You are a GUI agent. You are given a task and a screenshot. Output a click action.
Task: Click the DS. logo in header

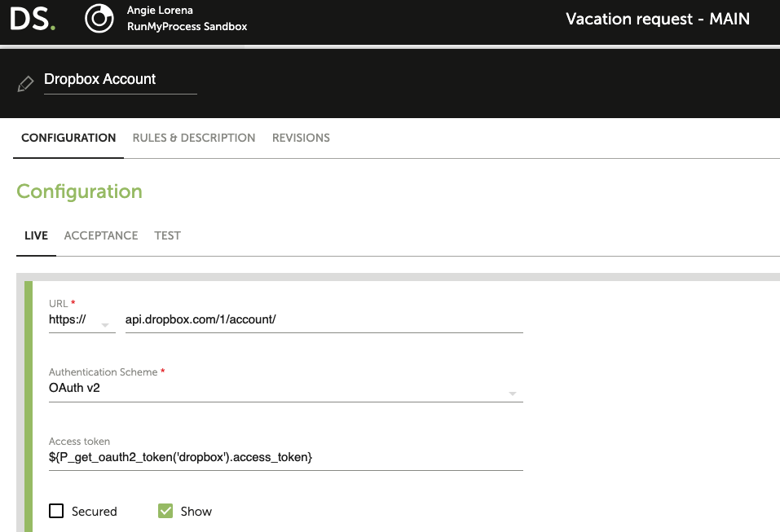[33, 19]
